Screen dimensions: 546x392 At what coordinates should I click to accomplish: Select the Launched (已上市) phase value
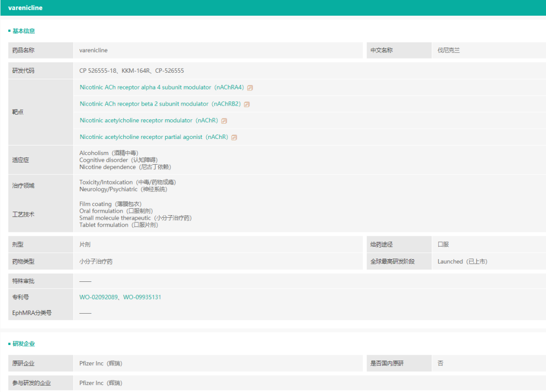pos(463,261)
